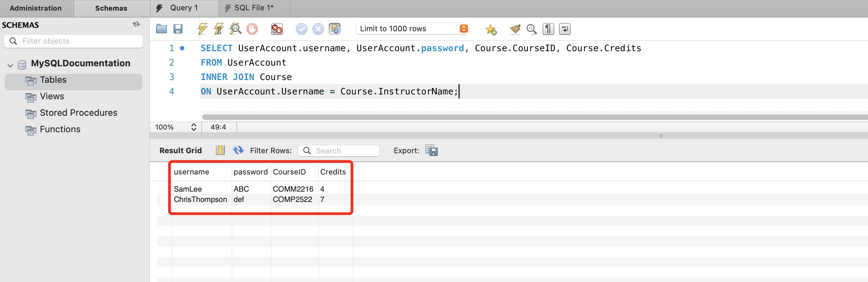Image resolution: width=868 pixels, height=282 pixels.
Task: Open the SQL File 1* tab
Action: 254,8
